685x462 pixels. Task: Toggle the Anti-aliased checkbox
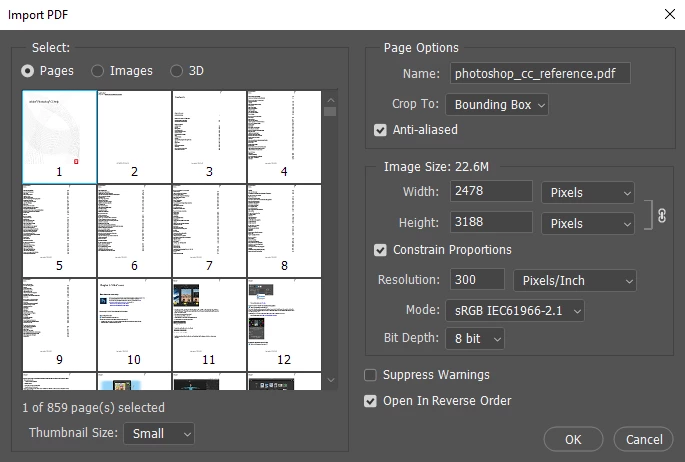[380, 130]
